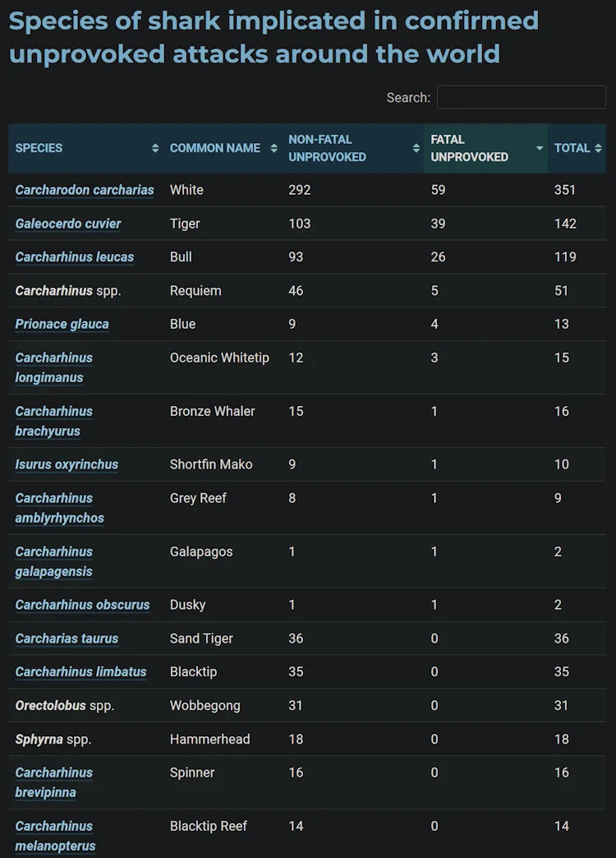
Task: Click Wobbegong non-fatal value 31
Action: point(296,706)
